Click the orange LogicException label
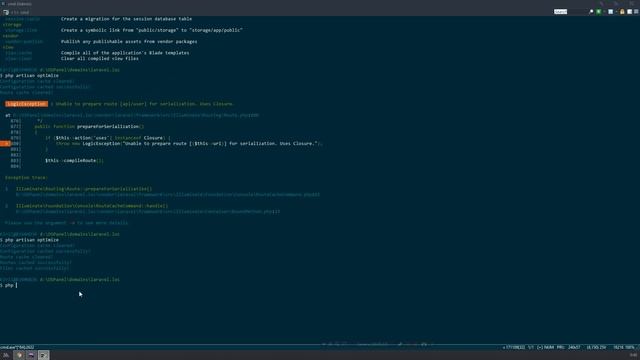Viewport: 640px width, 360px height. (x=27, y=104)
